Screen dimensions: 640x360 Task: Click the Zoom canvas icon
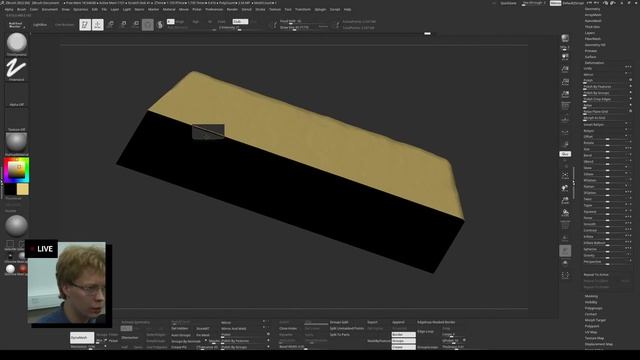[565, 69]
